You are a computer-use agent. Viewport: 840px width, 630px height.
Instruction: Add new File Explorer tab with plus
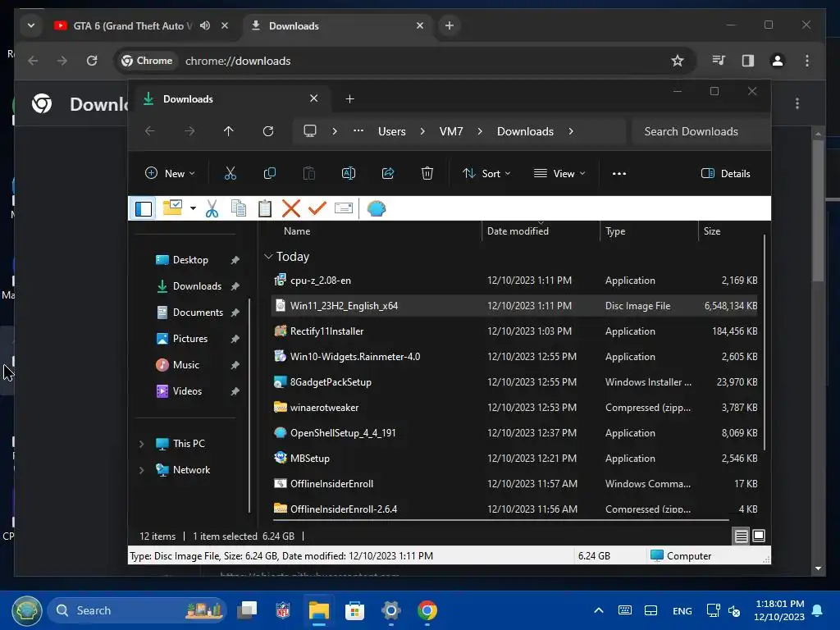(349, 98)
